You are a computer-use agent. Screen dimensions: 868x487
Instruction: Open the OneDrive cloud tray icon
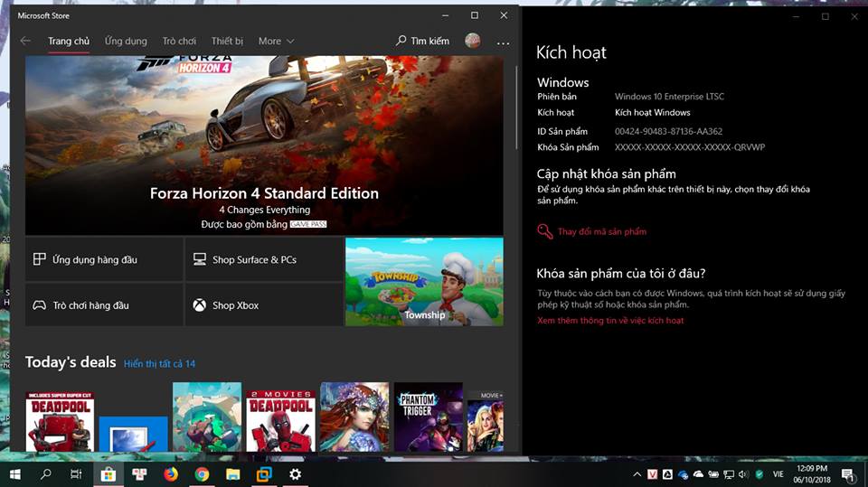699,474
